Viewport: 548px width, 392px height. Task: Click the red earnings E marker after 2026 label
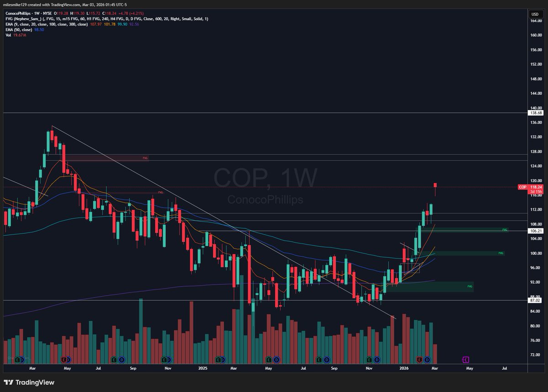(419, 360)
